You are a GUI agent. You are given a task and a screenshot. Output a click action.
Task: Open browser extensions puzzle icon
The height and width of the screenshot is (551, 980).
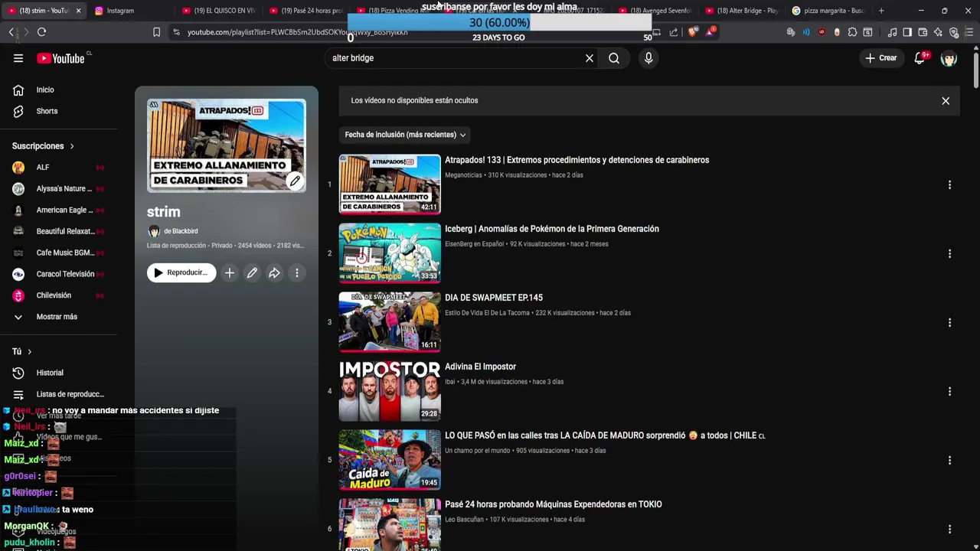pos(852,32)
